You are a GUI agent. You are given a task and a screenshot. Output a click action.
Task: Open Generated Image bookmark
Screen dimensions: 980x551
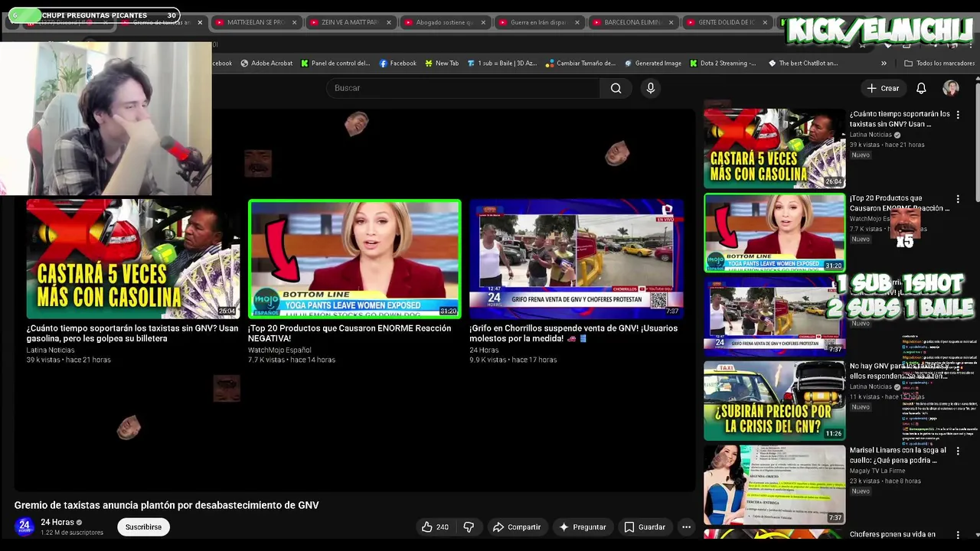coord(652,64)
